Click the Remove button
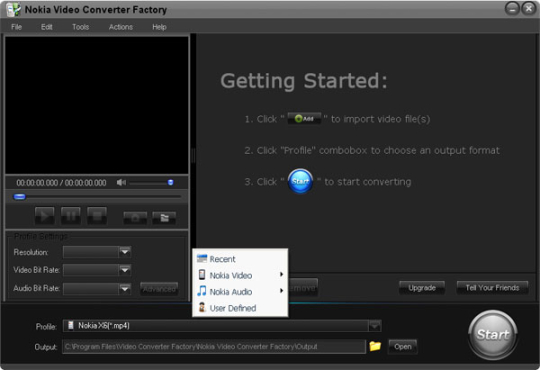This screenshot has height=370, width=540. pyautogui.click(x=303, y=288)
